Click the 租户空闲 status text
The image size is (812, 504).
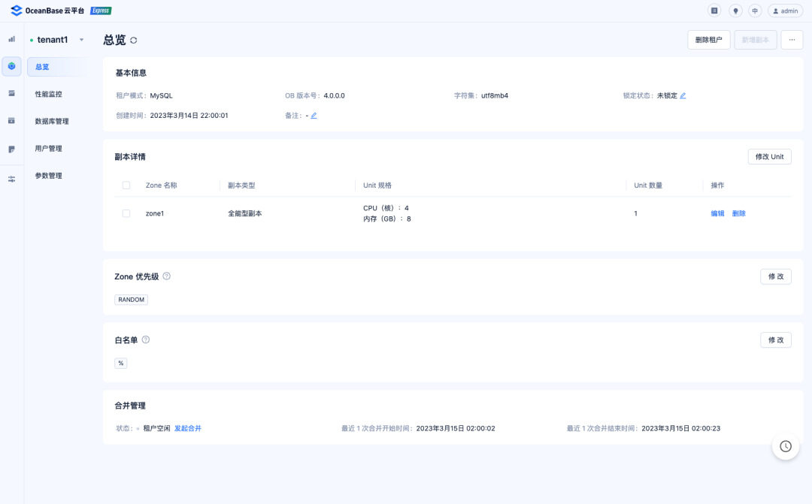click(156, 428)
